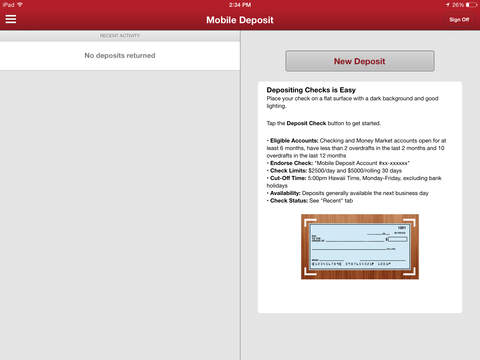Select the Recent Activity header
Screen dimensions: 480x360
[x=120, y=36]
